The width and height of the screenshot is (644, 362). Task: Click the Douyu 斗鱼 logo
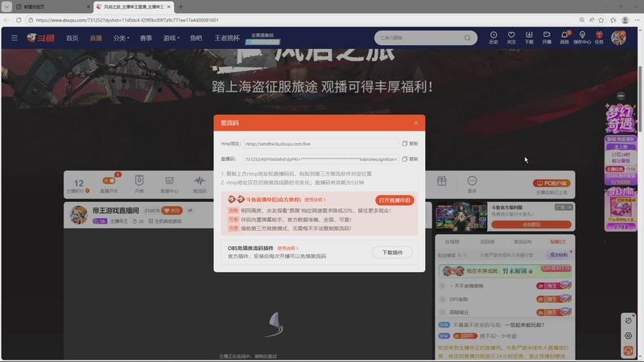41,38
